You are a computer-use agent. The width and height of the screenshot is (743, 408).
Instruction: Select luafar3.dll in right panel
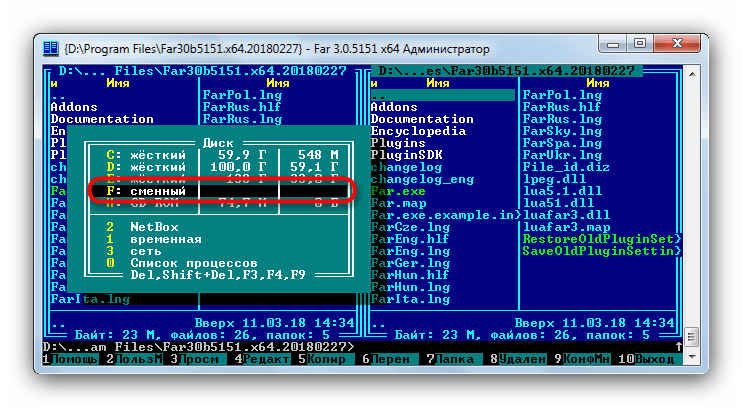pyautogui.click(x=566, y=215)
